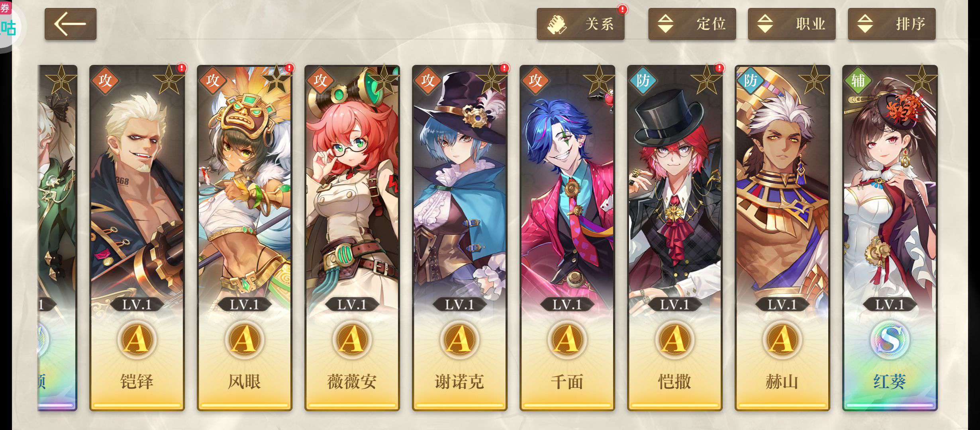The width and height of the screenshot is (980, 430).
Task: Click the glove icon on 关系 button
Action: click(x=557, y=24)
